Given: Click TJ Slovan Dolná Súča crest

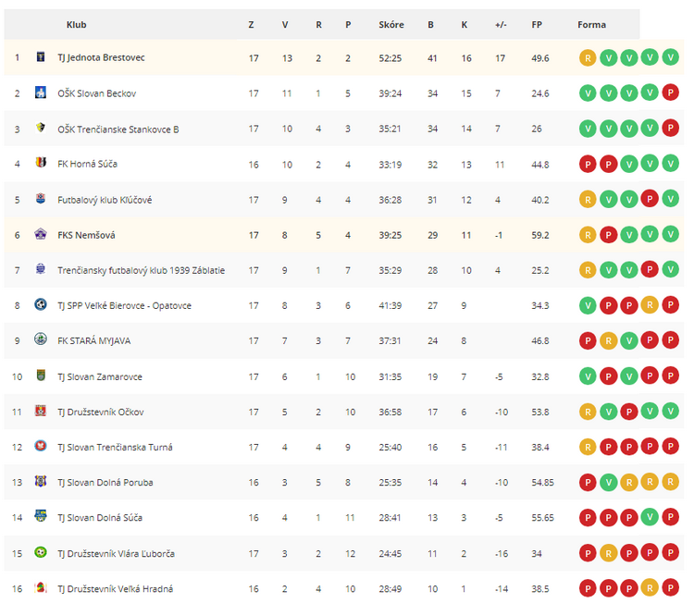Looking at the screenshot, I should coord(41,516).
